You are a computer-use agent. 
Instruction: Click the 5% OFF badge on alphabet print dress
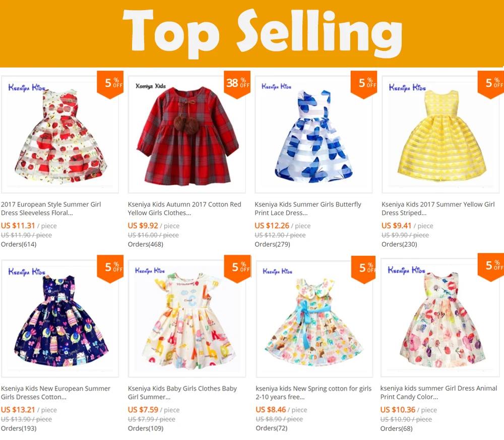point(237,268)
